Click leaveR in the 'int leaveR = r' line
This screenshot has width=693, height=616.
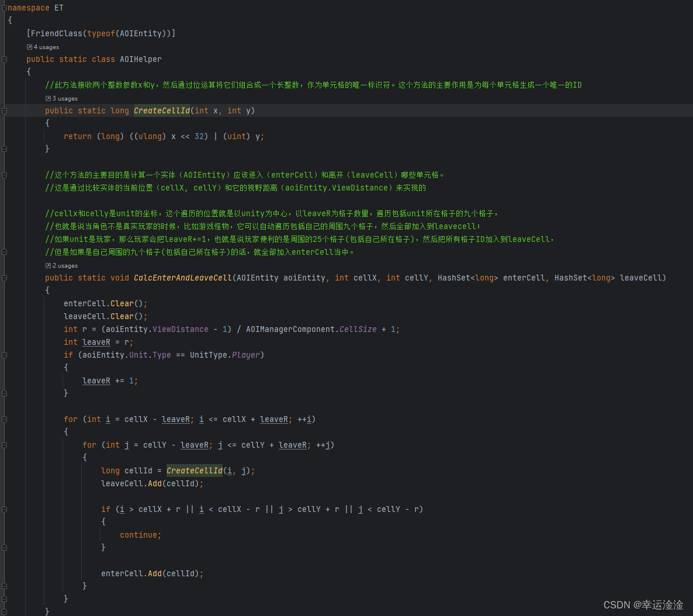pyautogui.click(x=96, y=342)
